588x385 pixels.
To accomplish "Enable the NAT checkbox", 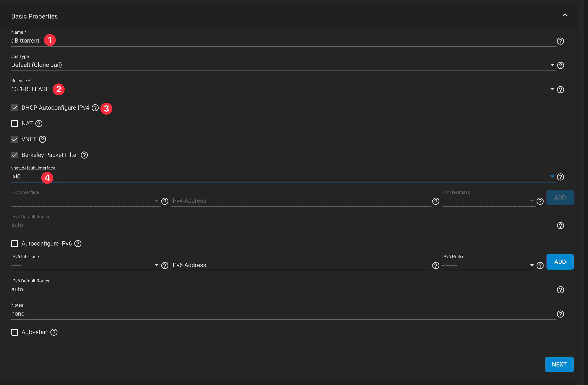I will 15,124.
